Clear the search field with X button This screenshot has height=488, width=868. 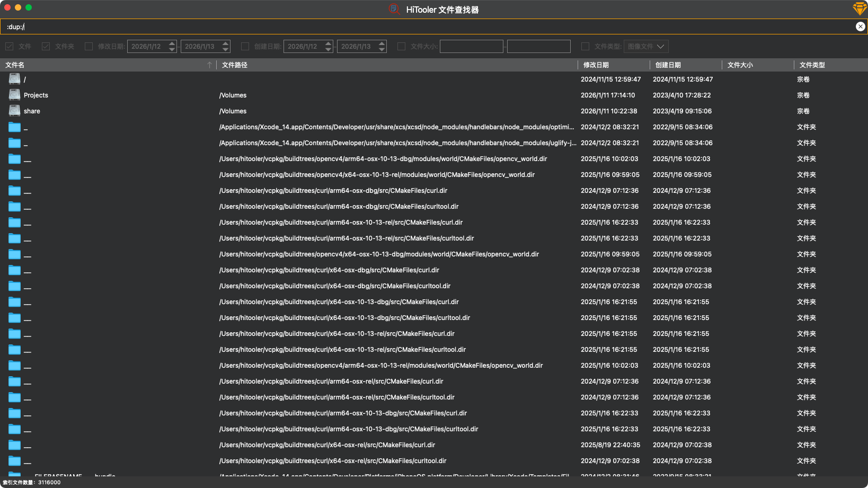pos(860,26)
